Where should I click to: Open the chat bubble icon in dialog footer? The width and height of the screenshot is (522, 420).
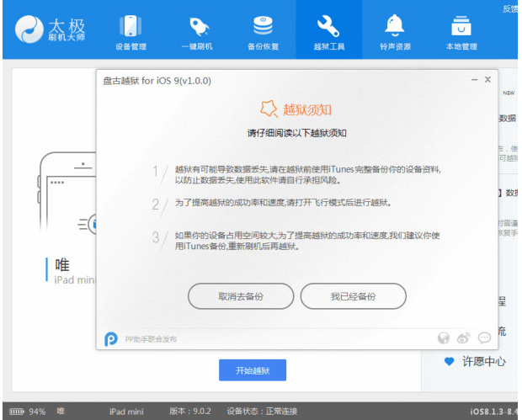(484, 338)
